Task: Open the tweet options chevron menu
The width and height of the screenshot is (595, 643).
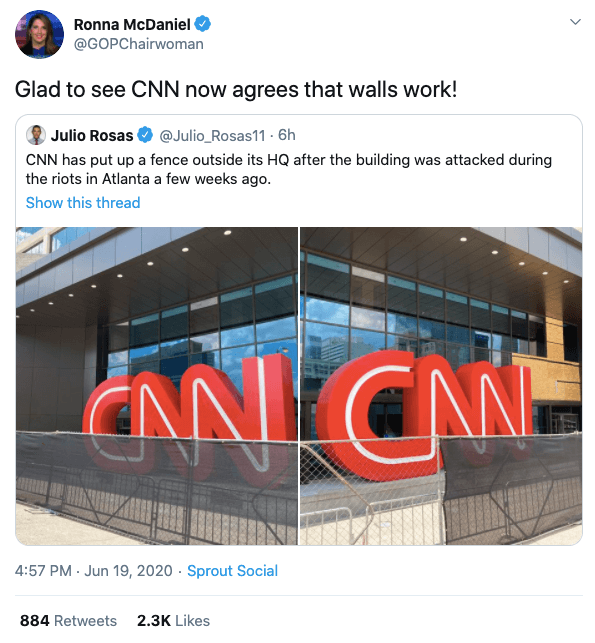Action: (x=576, y=22)
